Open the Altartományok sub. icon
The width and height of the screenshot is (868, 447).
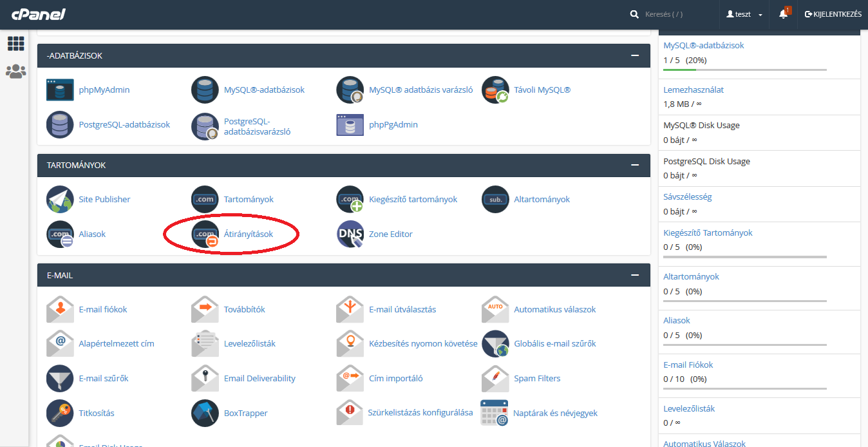496,199
